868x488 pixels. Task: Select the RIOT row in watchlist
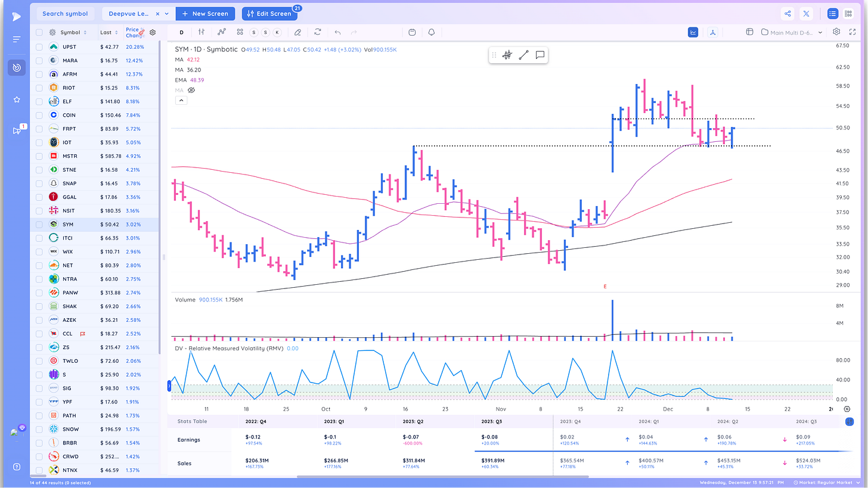94,88
